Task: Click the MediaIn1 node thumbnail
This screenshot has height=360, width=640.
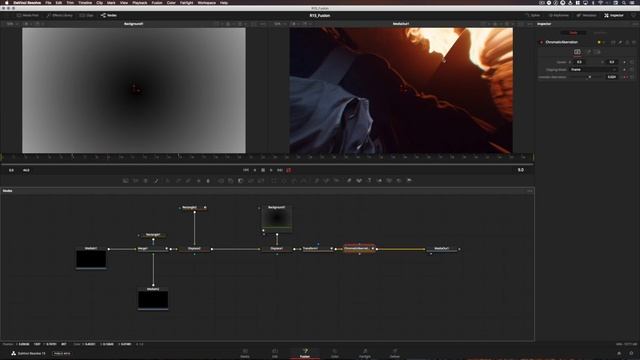Action: (x=91, y=259)
